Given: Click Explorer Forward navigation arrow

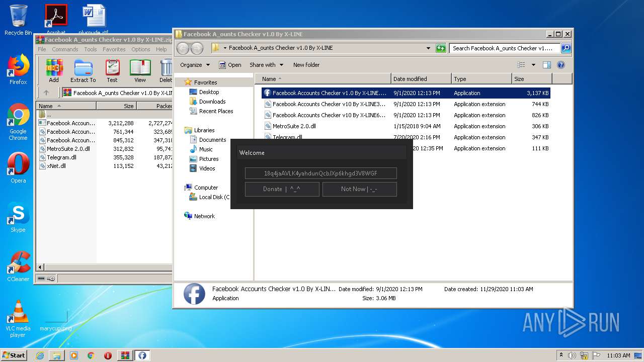Looking at the screenshot, I should click(x=197, y=48).
